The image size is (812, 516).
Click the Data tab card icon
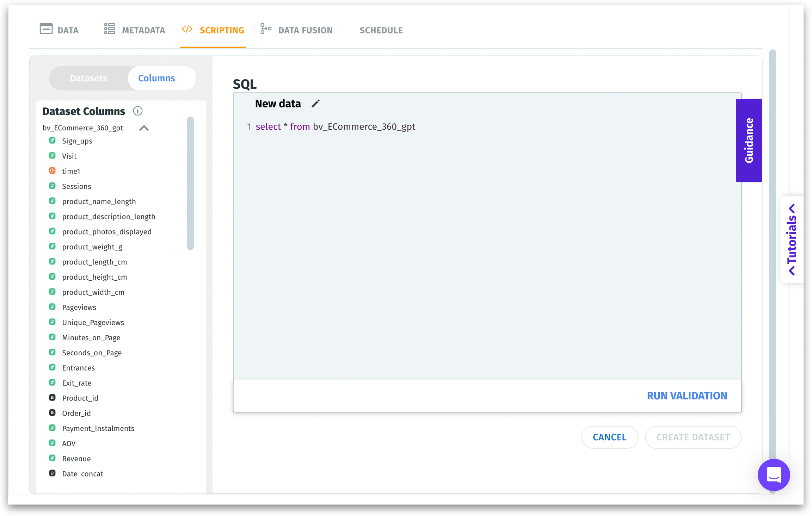[x=46, y=29]
